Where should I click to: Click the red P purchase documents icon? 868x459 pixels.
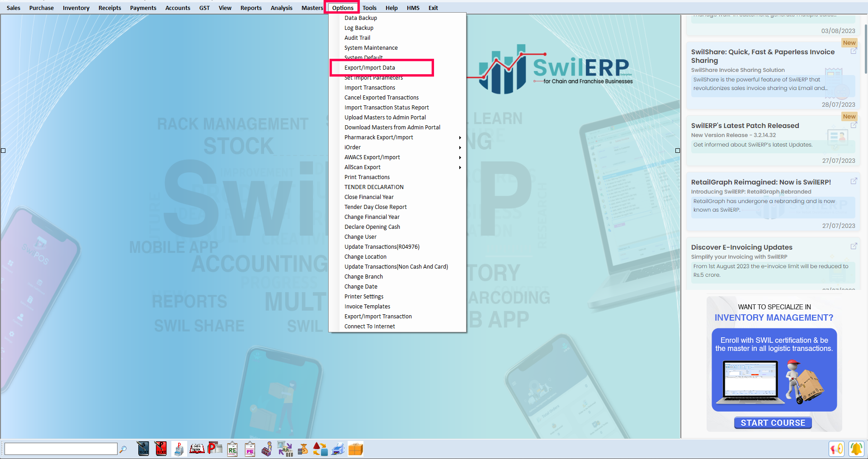[x=215, y=449]
